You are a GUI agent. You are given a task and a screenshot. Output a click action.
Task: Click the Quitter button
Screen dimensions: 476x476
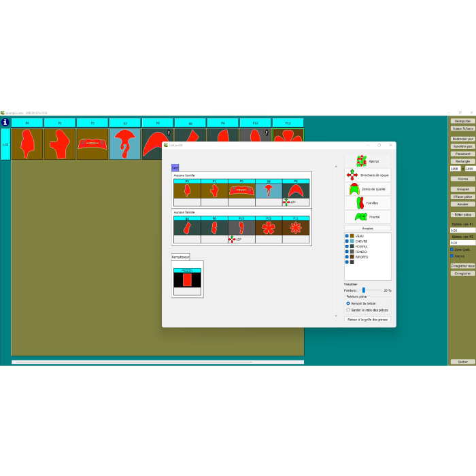[462, 362]
